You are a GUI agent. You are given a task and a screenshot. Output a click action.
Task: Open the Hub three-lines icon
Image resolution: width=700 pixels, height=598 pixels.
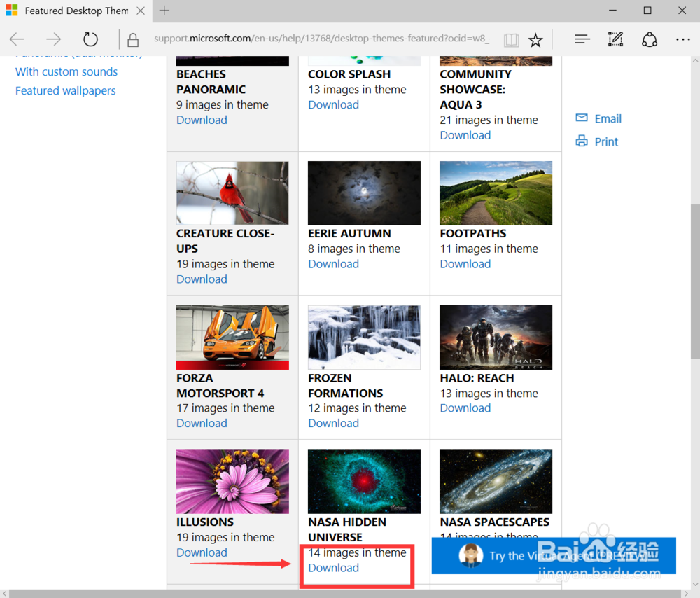pos(582,39)
